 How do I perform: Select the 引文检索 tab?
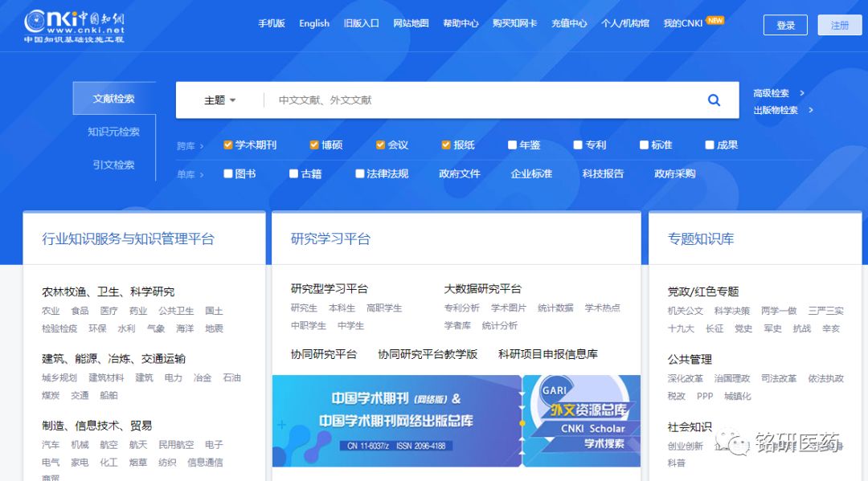113,165
